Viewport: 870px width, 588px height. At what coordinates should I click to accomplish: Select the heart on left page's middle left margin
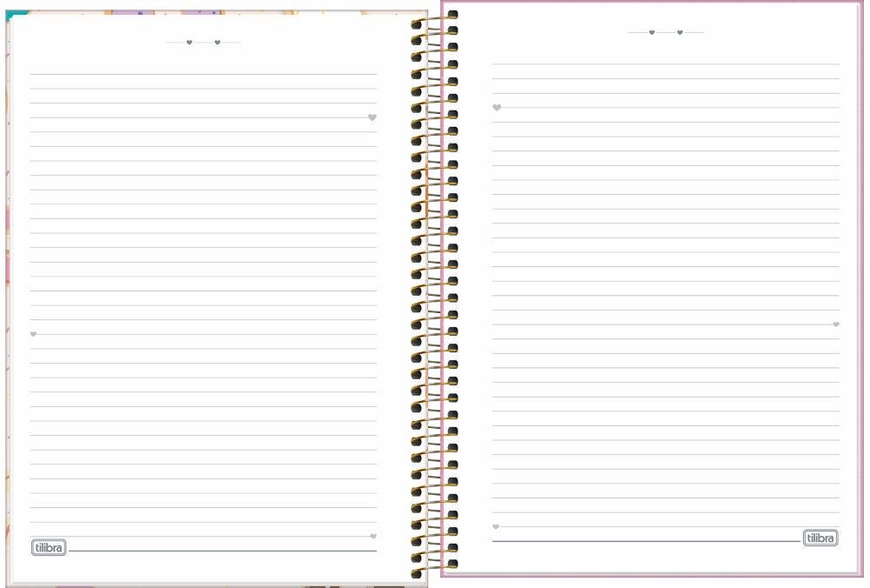click(34, 334)
